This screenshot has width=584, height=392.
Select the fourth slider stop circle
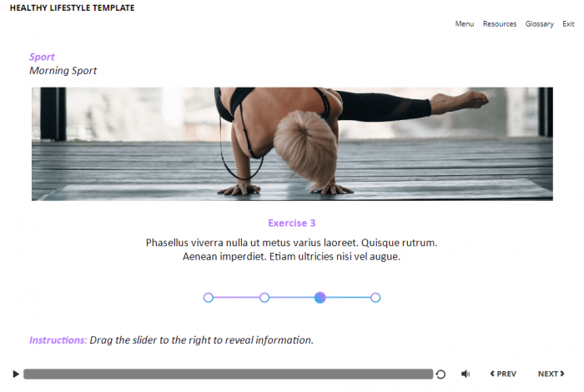[375, 298]
